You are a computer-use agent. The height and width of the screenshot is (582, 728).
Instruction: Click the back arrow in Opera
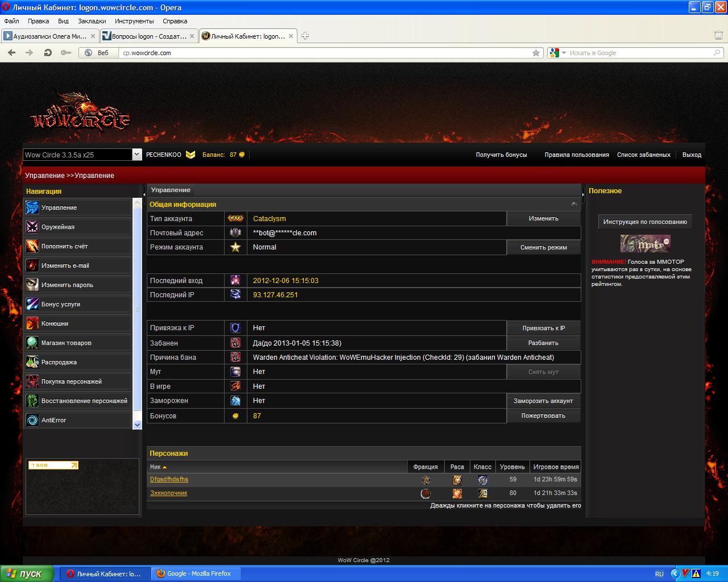pyautogui.click(x=11, y=53)
